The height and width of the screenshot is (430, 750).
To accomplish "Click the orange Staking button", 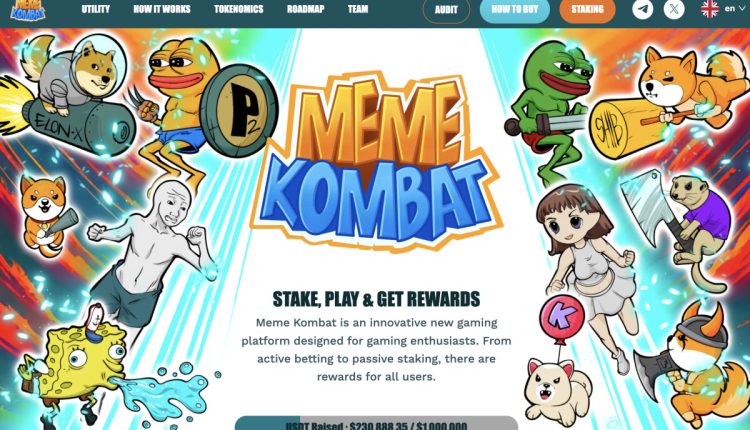I will point(587,10).
